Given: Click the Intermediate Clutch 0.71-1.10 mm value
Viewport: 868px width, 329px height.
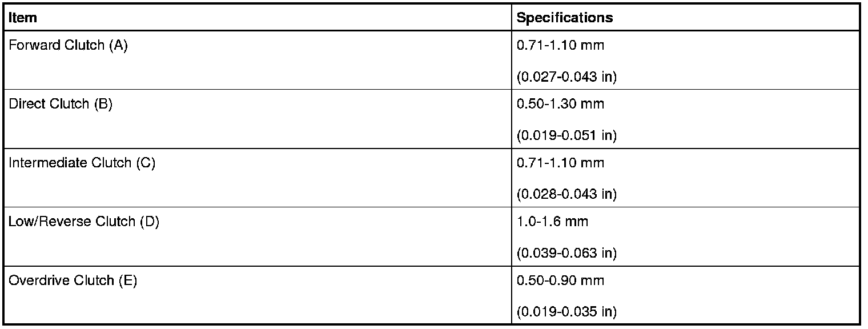Looking at the screenshot, I should click(x=560, y=163).
